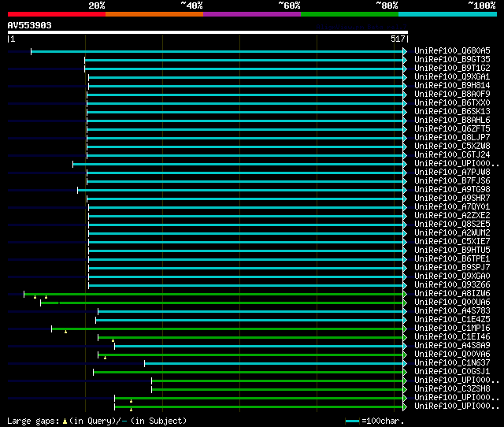The image size is (504, 427).
Task: Click the green arrowhead beside the C3ZSH8 label
Action: click(405, 389)
